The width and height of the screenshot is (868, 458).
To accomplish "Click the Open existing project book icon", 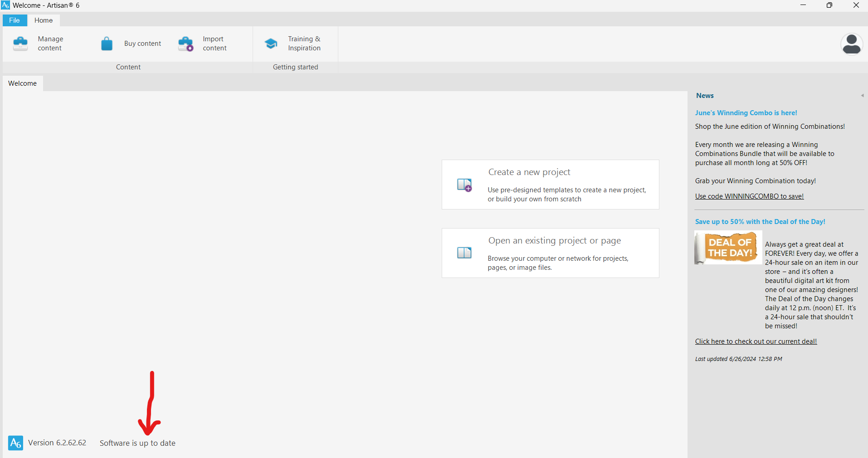I will coord(464,253).
